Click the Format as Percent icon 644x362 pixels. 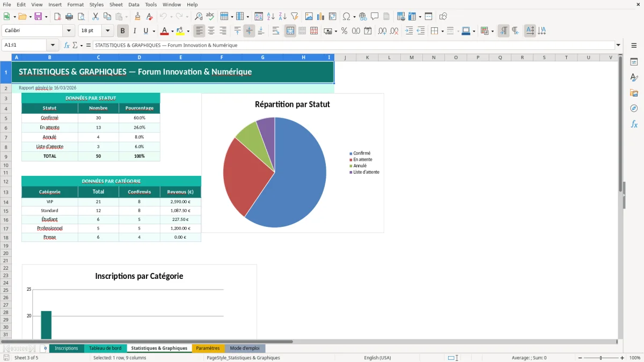[344, 31]
